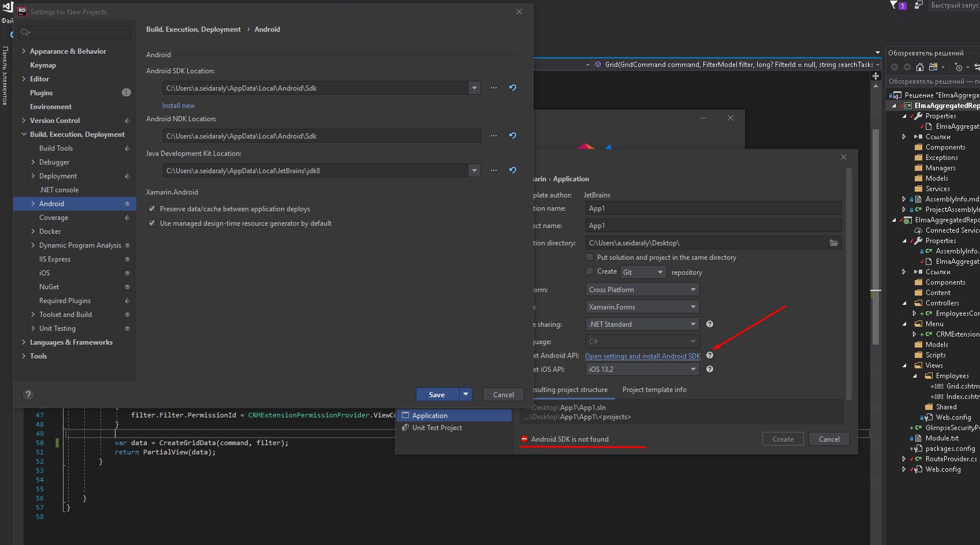Show help for target iOS API
The height and width of the screenshot is (545, 980).
click(710, 369)
